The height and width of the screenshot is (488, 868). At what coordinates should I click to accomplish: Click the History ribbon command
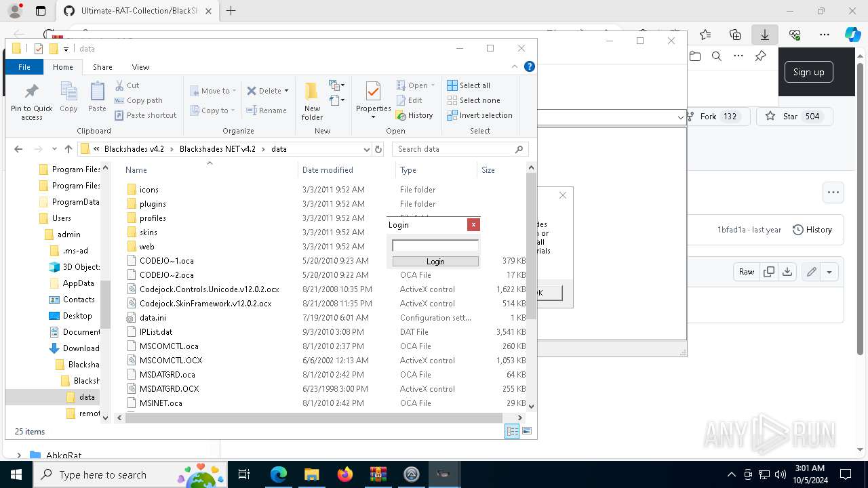pos(414,115)
